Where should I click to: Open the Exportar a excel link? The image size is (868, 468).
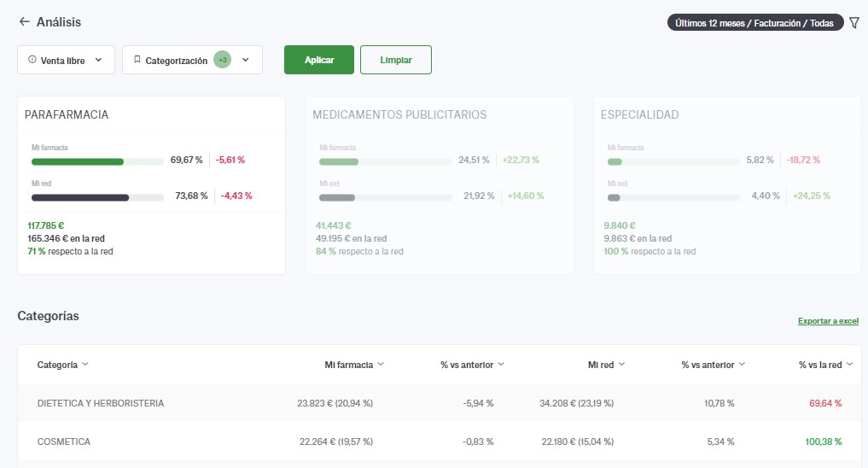coord(828,320)
